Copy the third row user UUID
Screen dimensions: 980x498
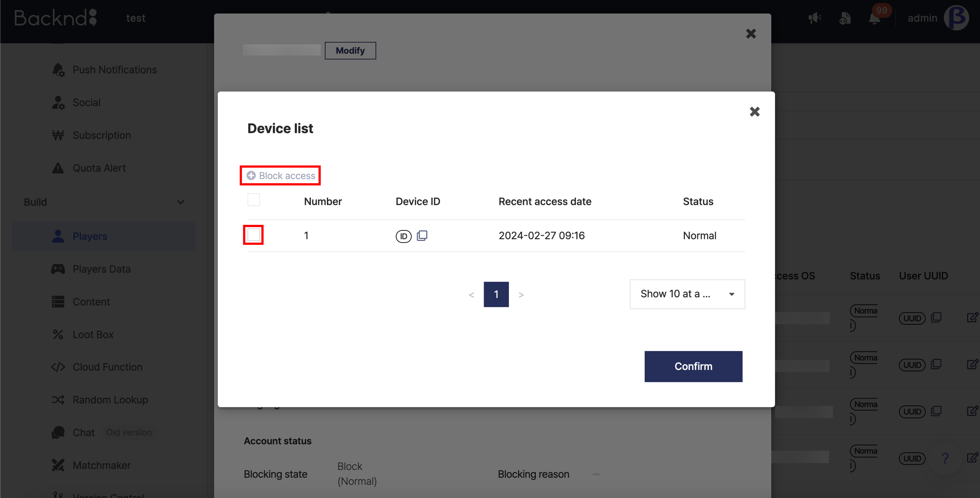pyautogui.click(x=936, y=411)
